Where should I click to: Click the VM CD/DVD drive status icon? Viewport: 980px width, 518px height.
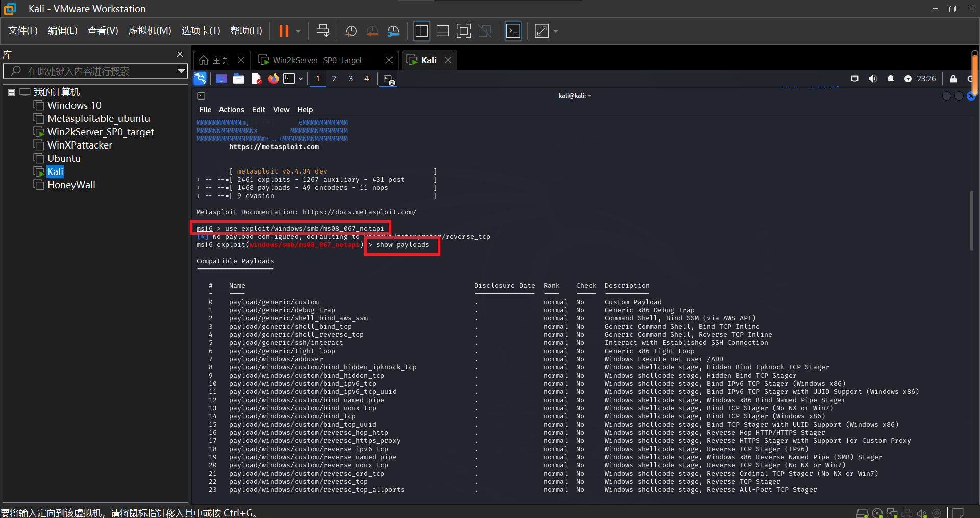pyautogui.click(x=877, y=513)
